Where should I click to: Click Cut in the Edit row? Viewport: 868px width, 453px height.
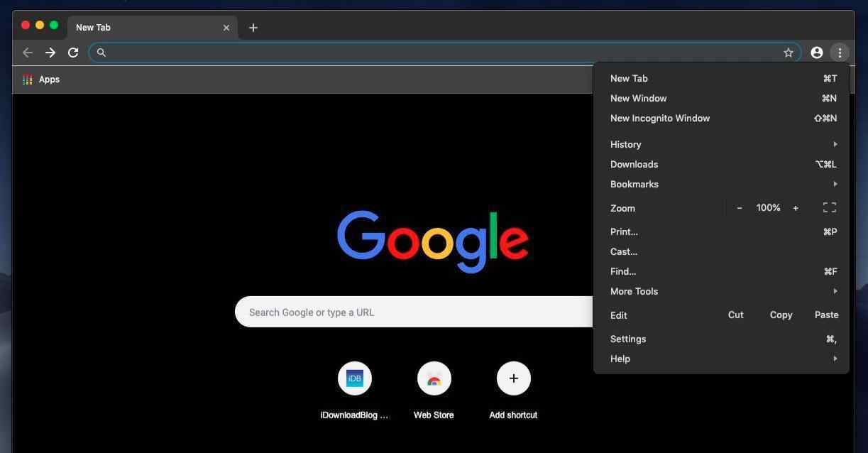click(736, 315)
